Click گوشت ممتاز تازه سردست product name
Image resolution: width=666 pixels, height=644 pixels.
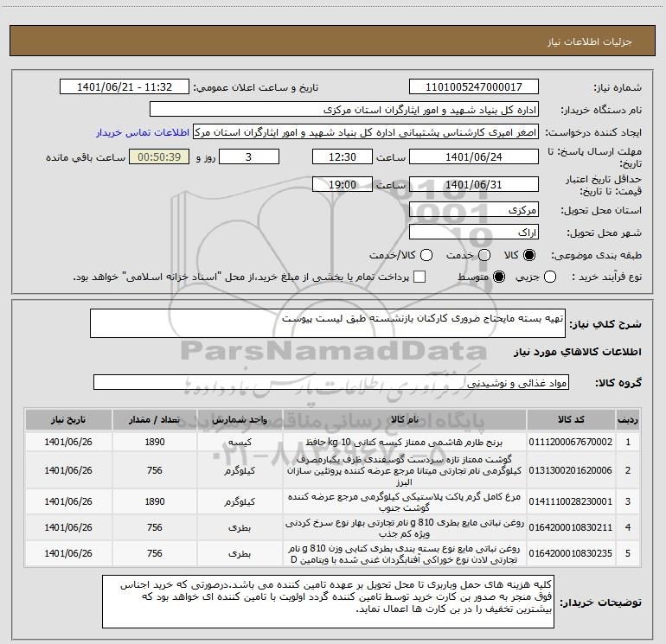404,470
